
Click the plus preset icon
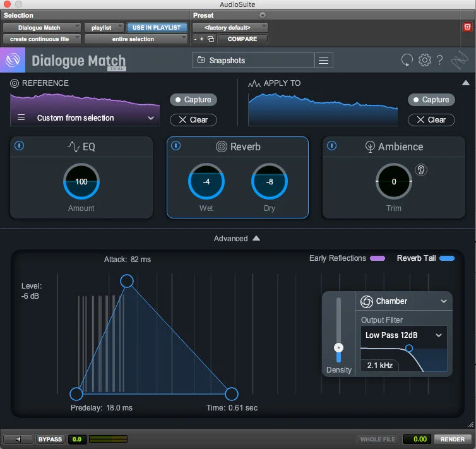tap(201, 39)
